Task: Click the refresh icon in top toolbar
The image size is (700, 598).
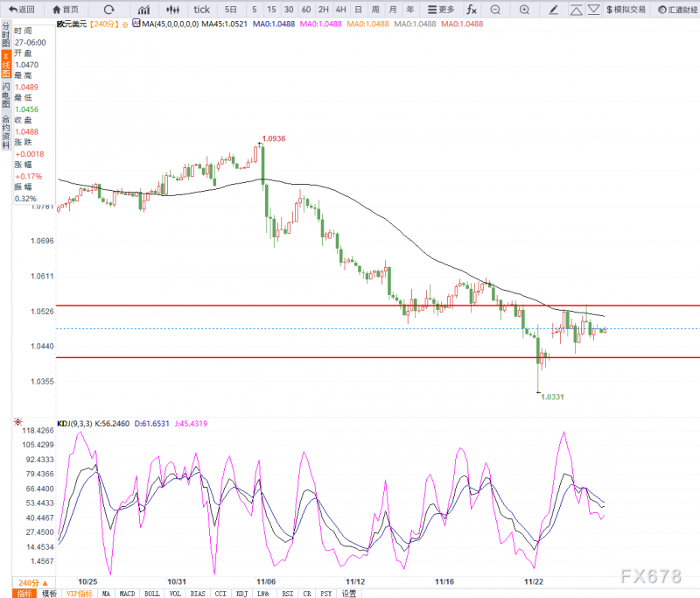Action: (108, 10)
